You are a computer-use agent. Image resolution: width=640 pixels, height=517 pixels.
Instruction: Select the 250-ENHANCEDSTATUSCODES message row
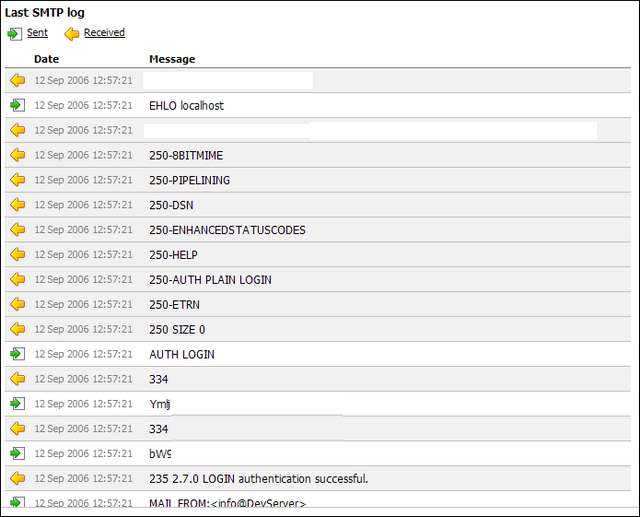227,230
